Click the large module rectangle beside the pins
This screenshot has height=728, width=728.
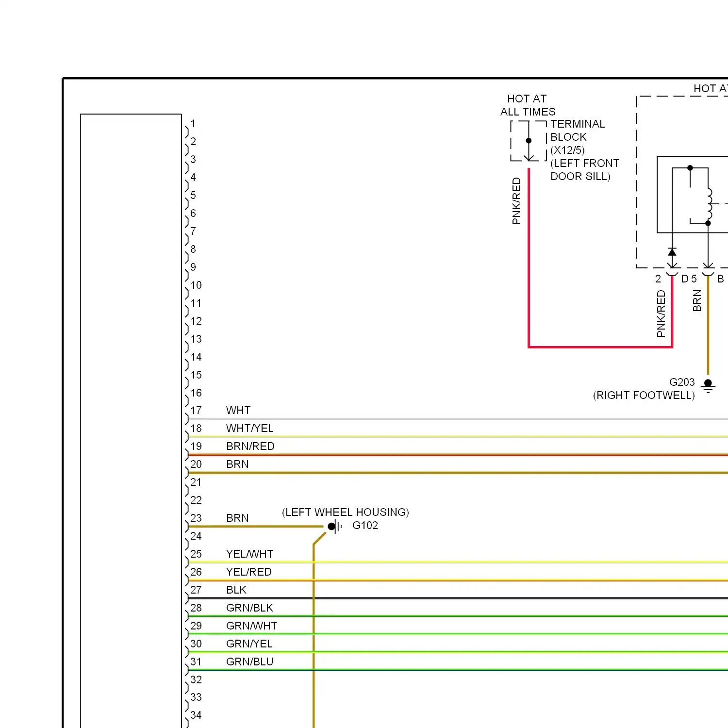click(131, 421)
